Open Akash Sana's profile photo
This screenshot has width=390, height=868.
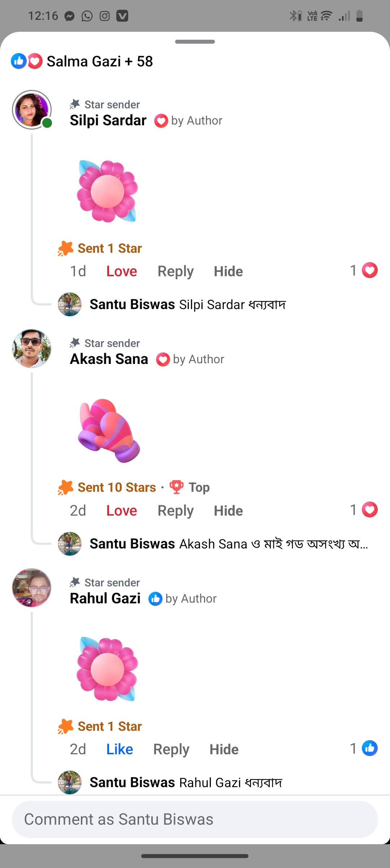(32, 348)
